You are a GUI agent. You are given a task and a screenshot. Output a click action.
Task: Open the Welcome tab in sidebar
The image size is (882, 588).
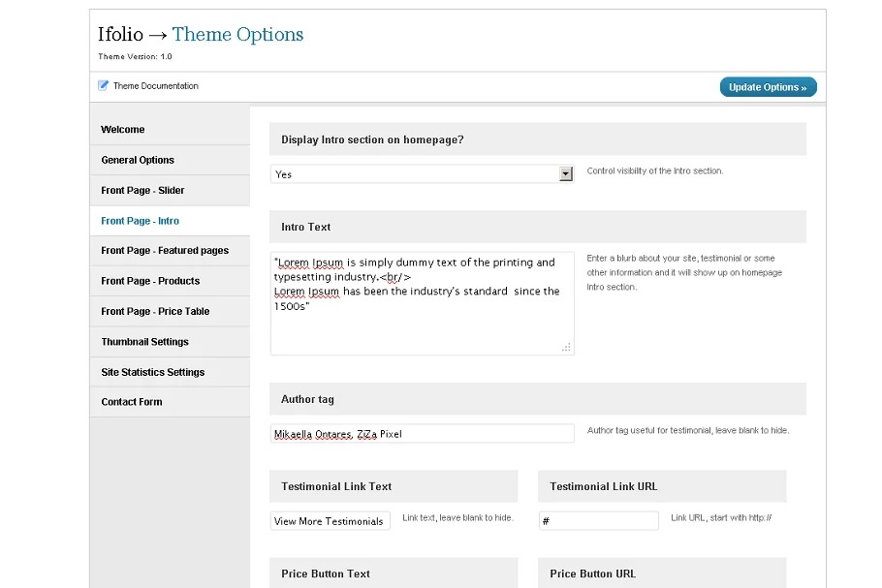click(123, 130)
